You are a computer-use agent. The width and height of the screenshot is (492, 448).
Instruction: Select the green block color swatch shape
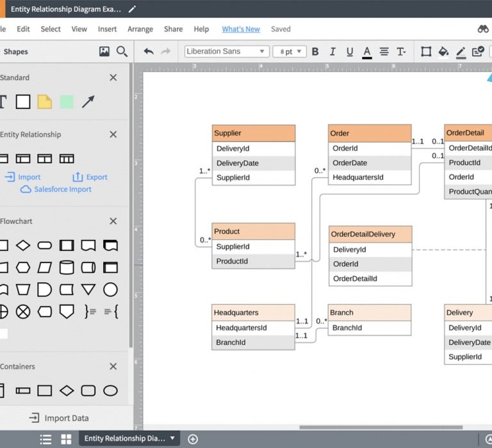click(67, 102)
